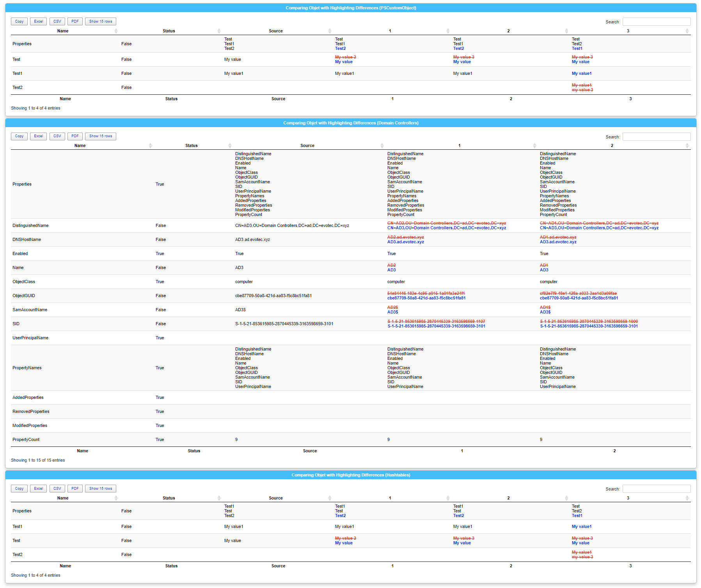Click the Search box of the Hashtables table
Screen dimensions: 701x588
point(657,488)
